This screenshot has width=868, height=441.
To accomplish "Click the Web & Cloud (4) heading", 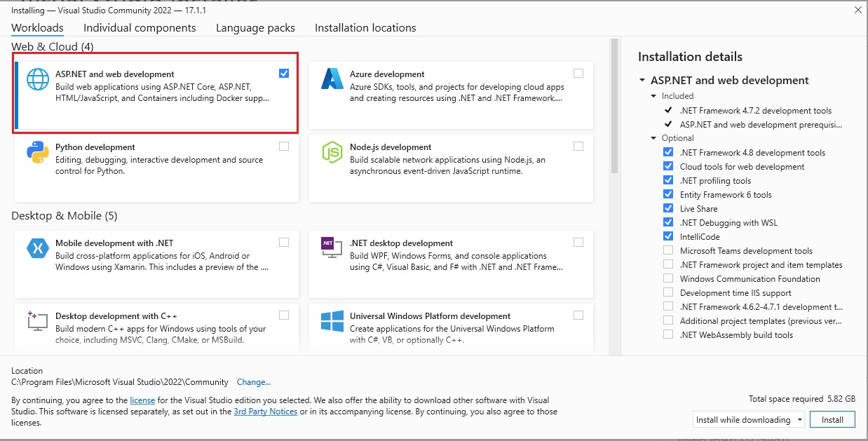I will point(53,47).
